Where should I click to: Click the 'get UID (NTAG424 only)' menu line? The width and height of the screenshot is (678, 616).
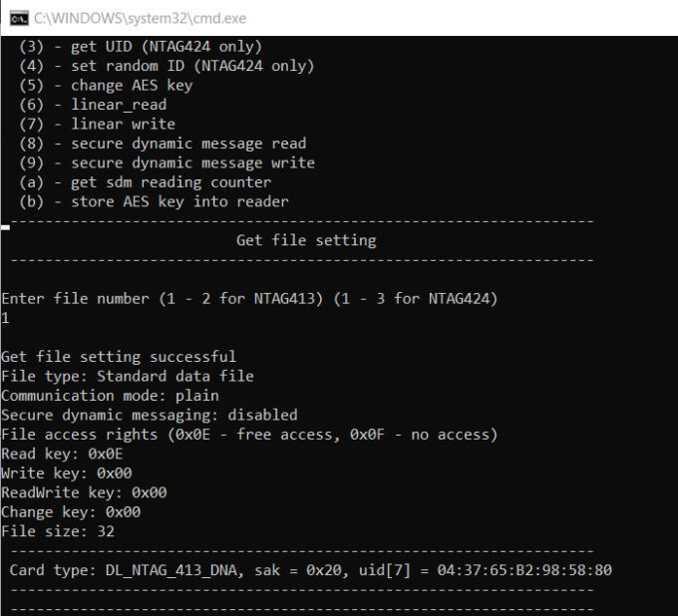141,47
